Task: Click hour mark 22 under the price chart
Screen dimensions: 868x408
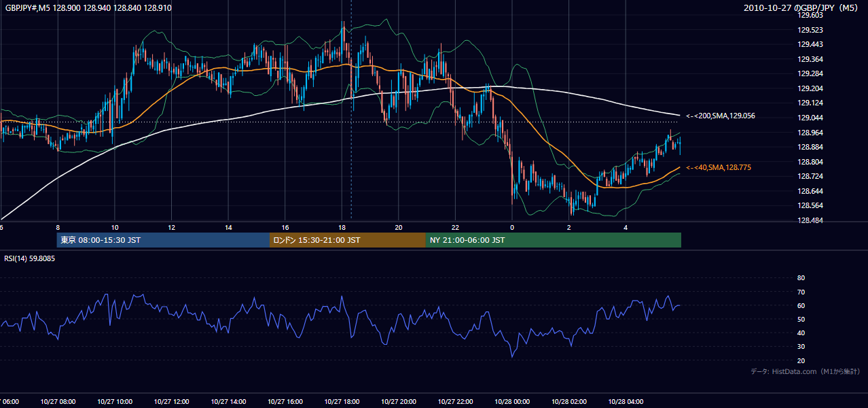Action: [455, 228]
